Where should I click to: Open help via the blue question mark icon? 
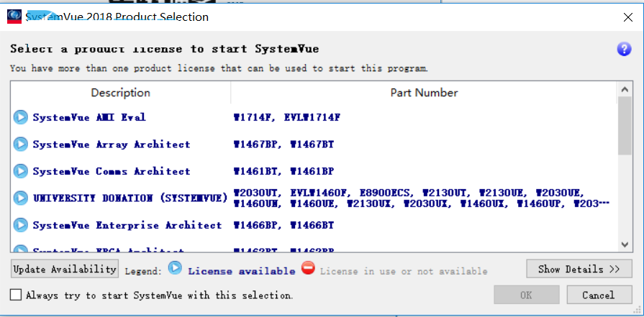(x=624, y=49)
